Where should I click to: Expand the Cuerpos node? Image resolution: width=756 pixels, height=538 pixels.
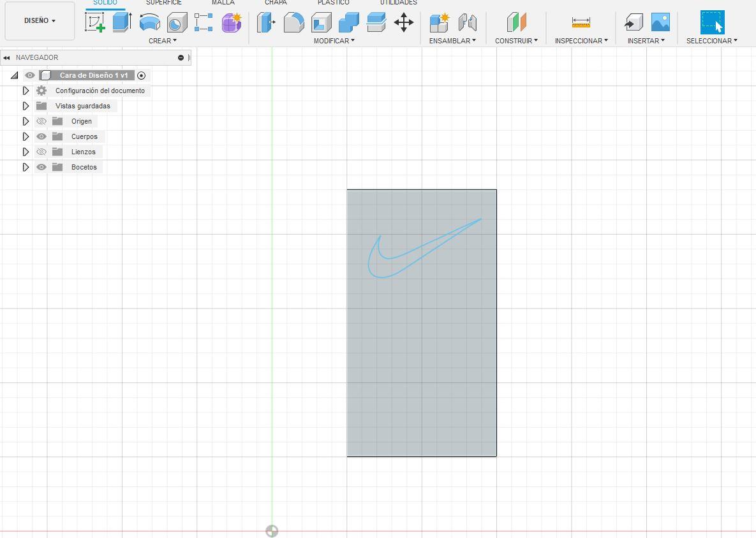click(x=26, y=137)
